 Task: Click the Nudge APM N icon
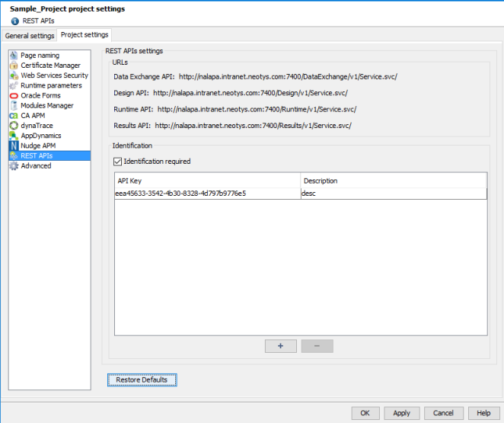pyautogui.click(x=14, y=146)
